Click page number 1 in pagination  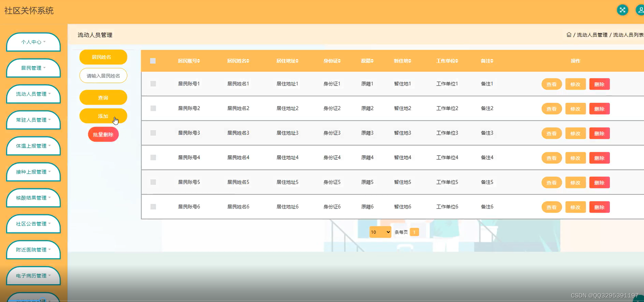coord(414,232)
